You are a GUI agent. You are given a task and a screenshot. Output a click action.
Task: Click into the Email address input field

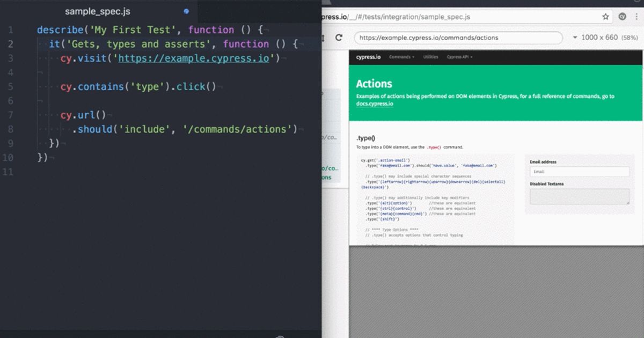point(579,172)
